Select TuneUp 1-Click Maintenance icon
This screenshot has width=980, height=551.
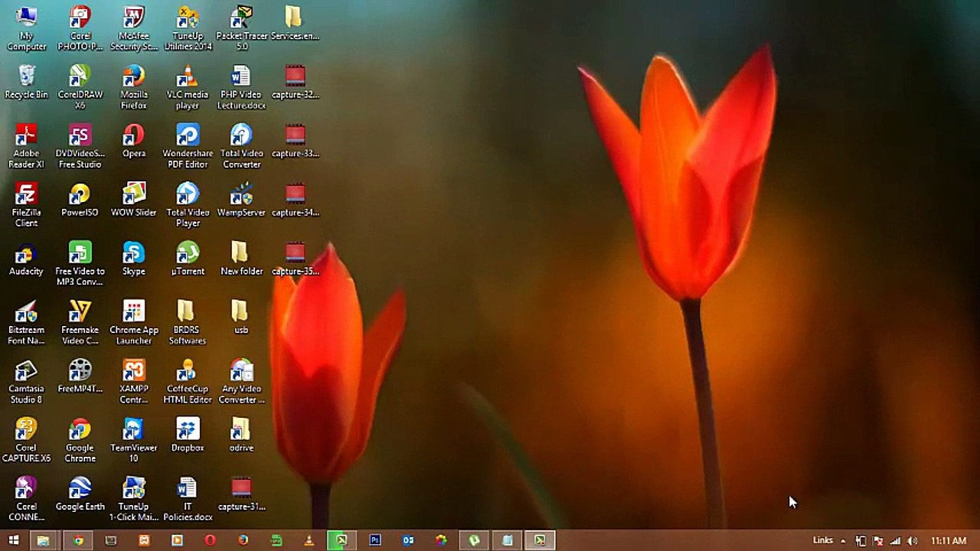click(x=134, y=500)
